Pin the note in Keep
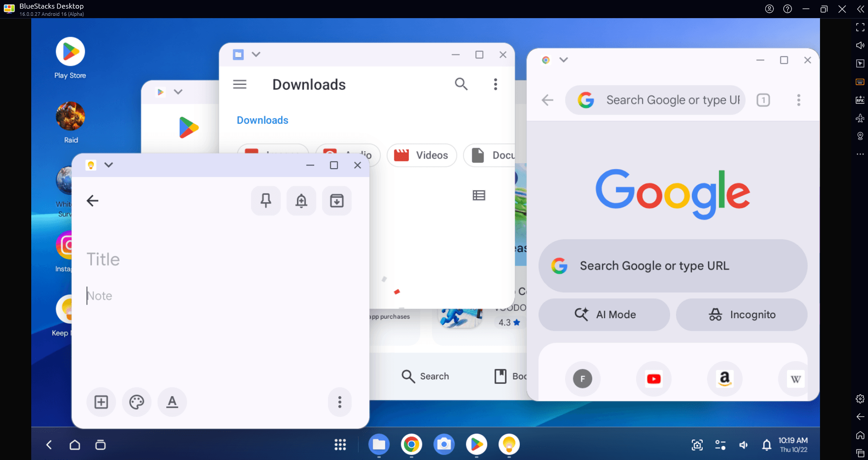Screen dimensions: 868x460 pos(266,200)
